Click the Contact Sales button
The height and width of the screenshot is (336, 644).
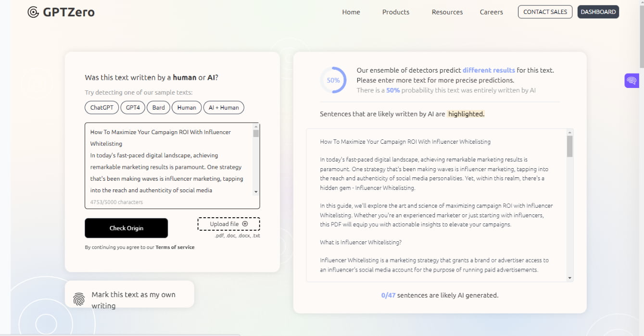pos(545,12)
